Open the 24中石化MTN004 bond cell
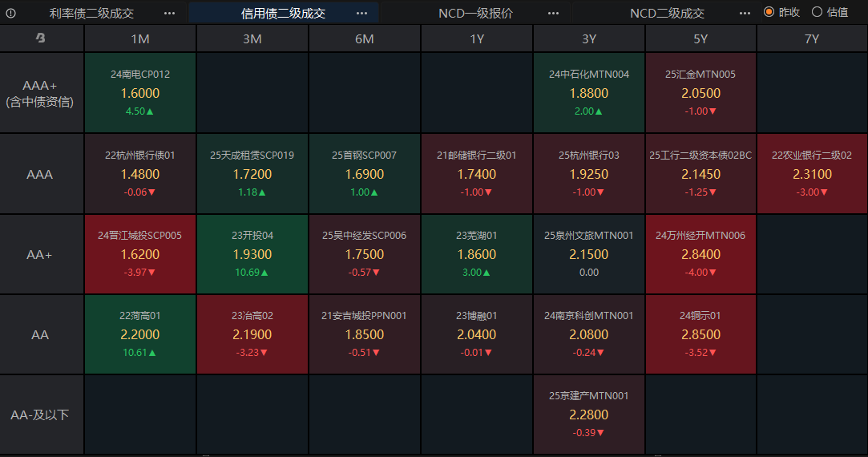Viewport: 868px width, 457px height. point(589,93)
